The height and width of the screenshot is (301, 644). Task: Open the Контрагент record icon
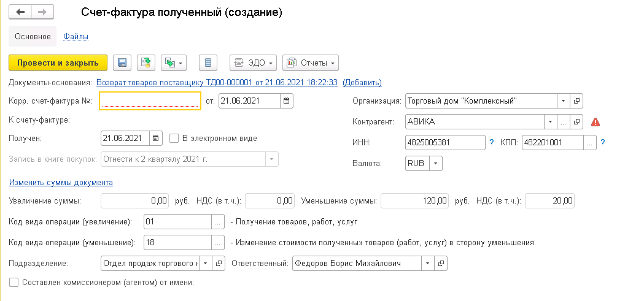tap(576, 122)
